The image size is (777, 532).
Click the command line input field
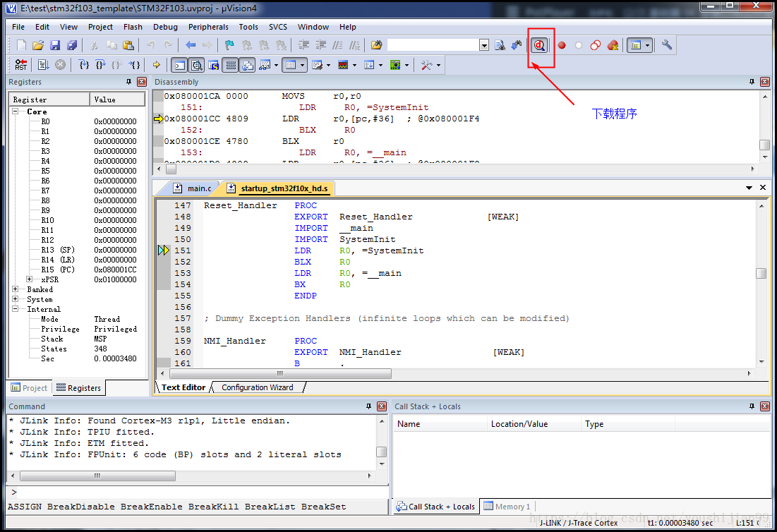198,492
